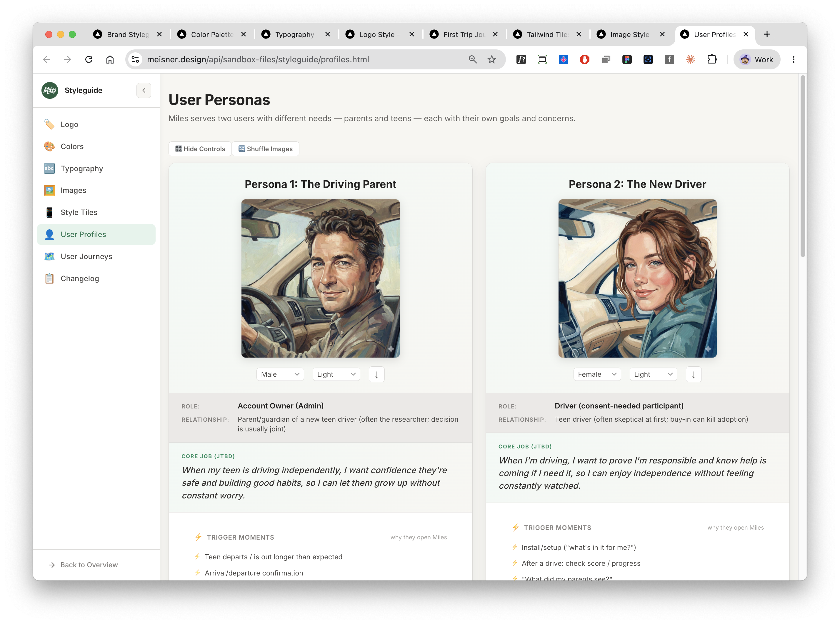Select Style Tiles in the sidebar
840x624 pixels.
tap(96, 212)
